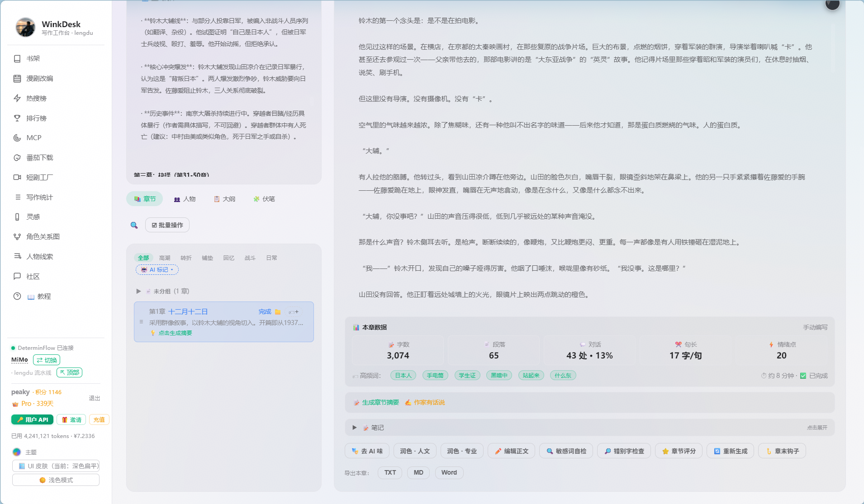Open 番茄下载 sidebar icon
The image size is (864, 504).
pos(17,158)
